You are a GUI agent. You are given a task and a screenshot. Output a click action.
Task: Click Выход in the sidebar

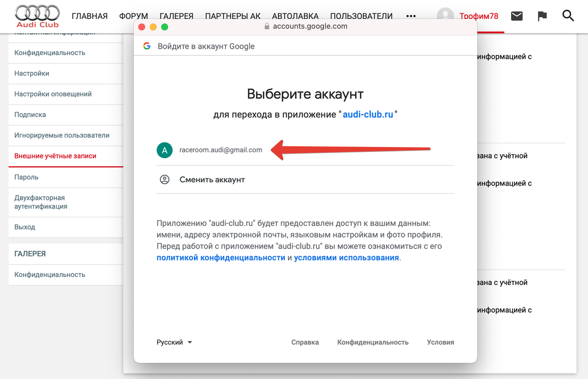(66, 227)
